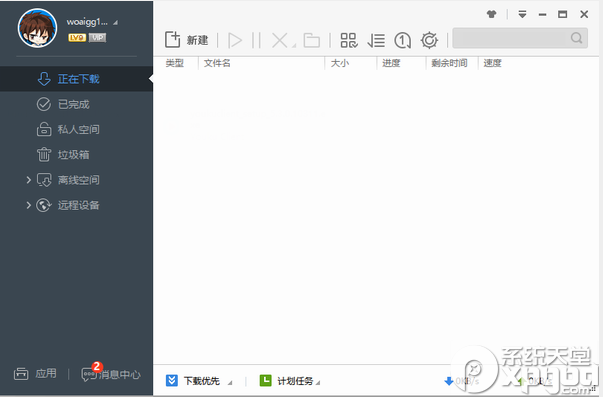Open settings gear icon in toolbar

tap(429, 40)
